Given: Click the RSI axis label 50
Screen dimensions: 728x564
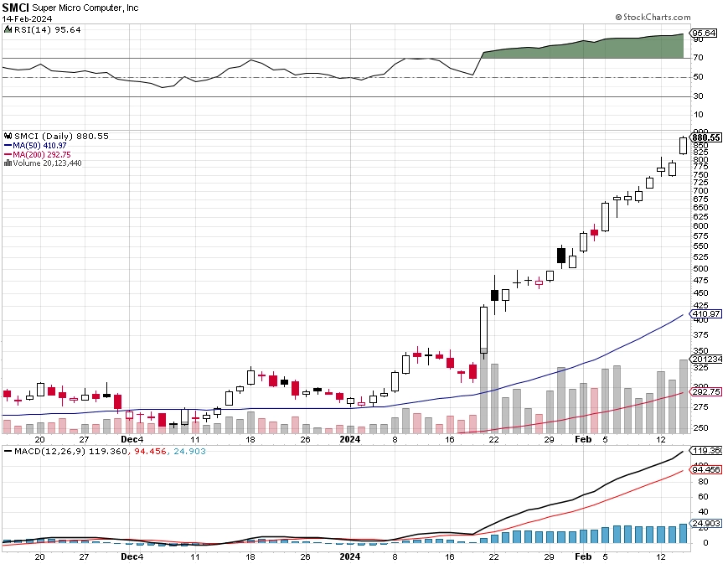Looking at the screenshot, I should [x=699, y=77].
